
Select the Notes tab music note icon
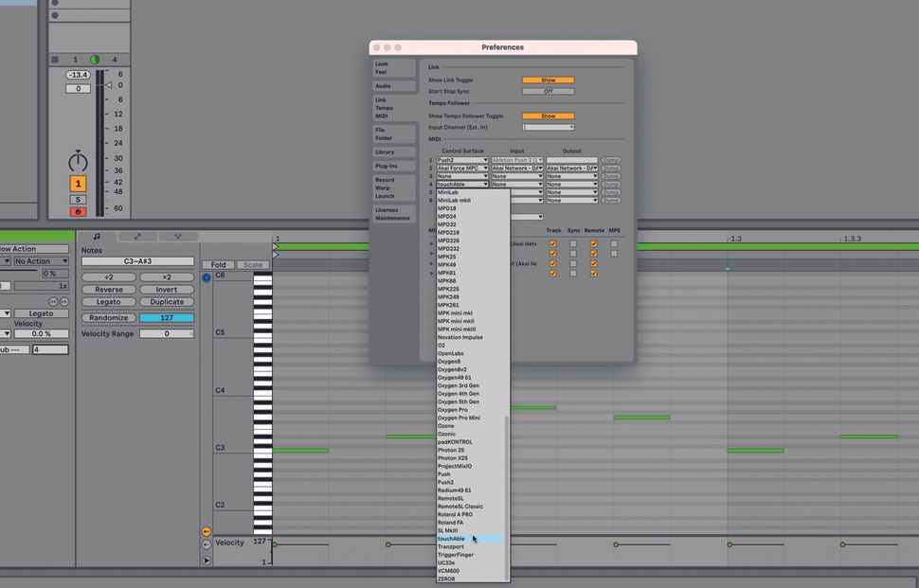97,236
